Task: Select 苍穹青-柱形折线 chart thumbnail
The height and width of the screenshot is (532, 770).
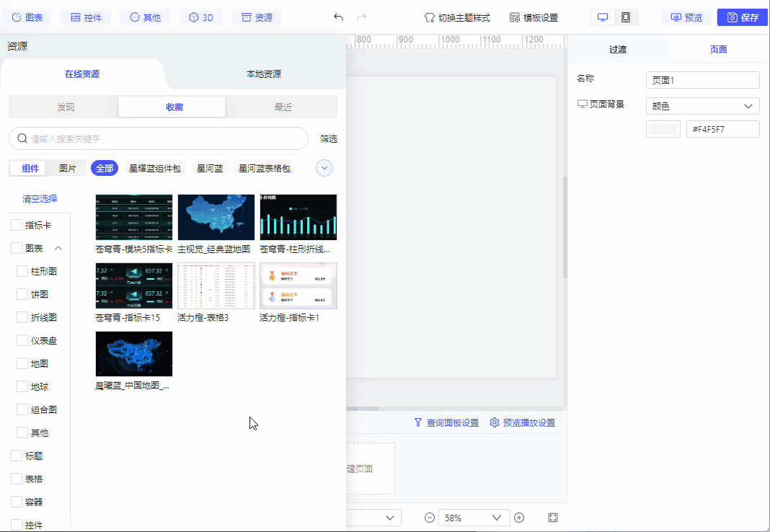Action: [298, 217]
